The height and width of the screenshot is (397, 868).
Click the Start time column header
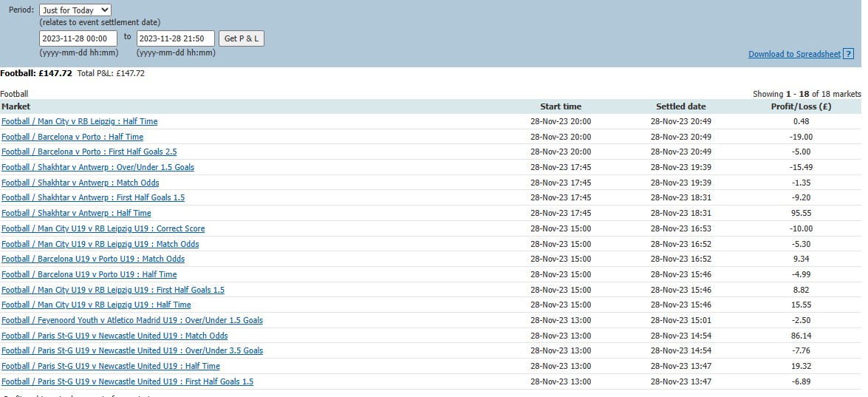pos(561,106)
